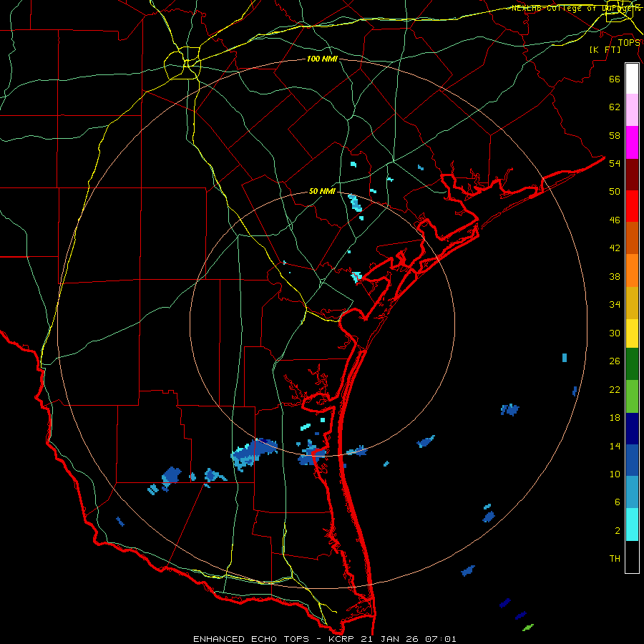
Task: Click the 'TOPS' legend title
Action: coord(629,42)
